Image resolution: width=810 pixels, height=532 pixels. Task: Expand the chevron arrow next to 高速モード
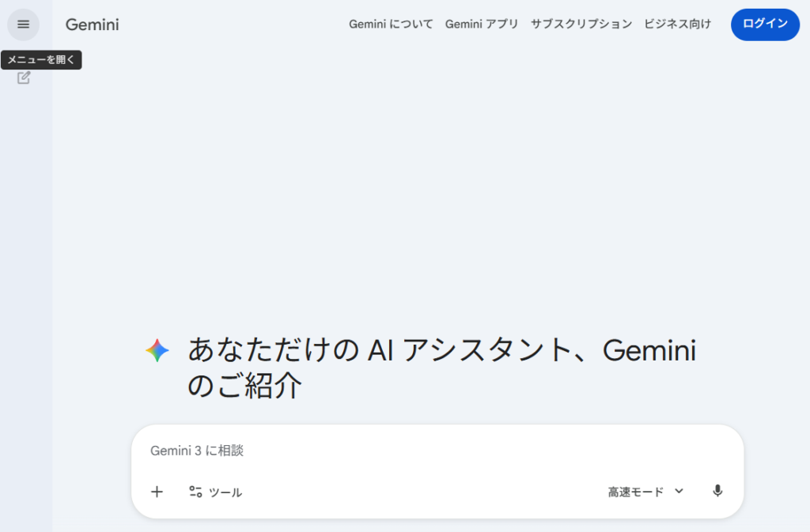coord(679,491)
